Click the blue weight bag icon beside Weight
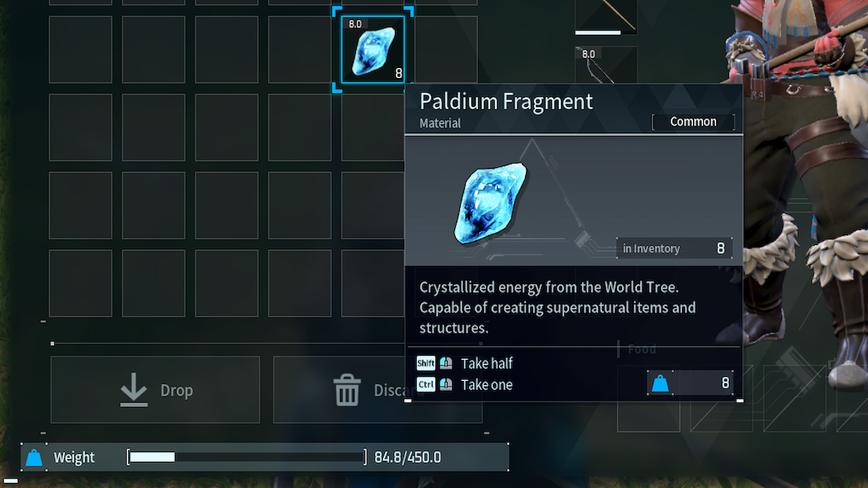 click(34, 458)
